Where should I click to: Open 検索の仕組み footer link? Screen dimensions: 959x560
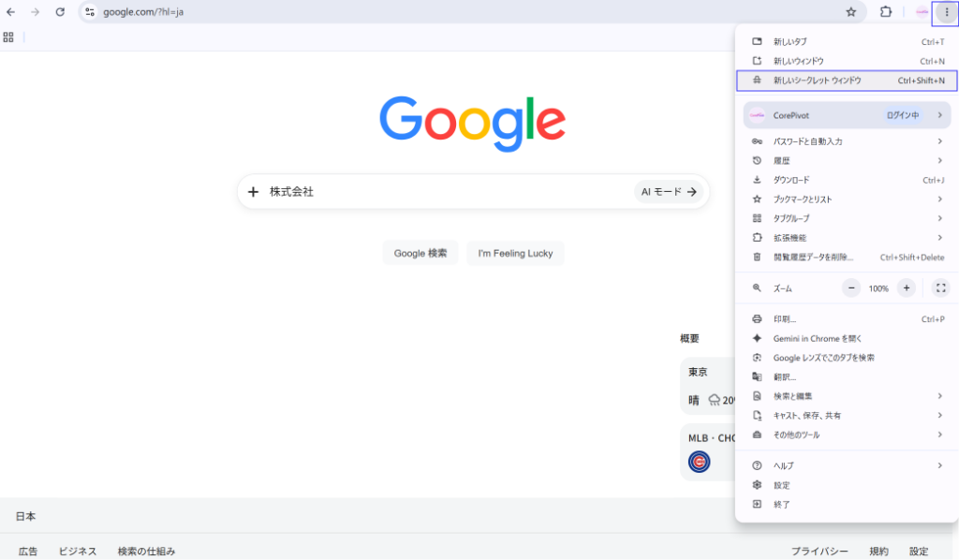[x=147, y=551]
